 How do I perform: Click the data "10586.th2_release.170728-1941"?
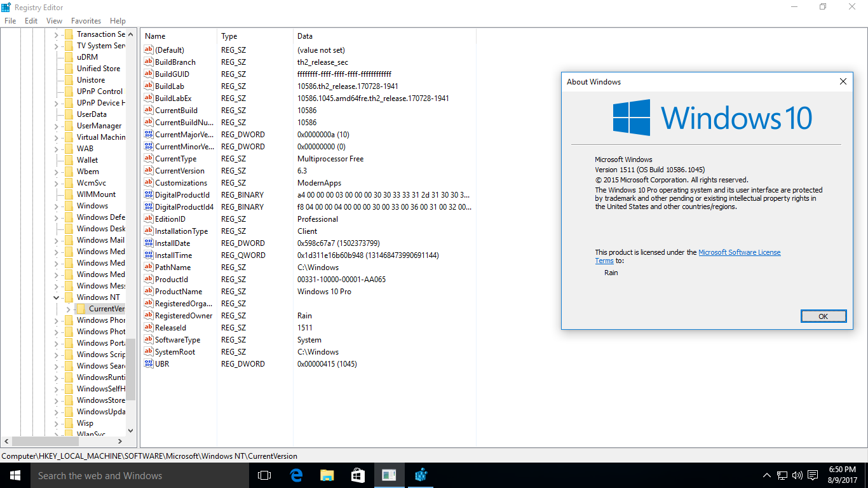click(x=348, y=86)
